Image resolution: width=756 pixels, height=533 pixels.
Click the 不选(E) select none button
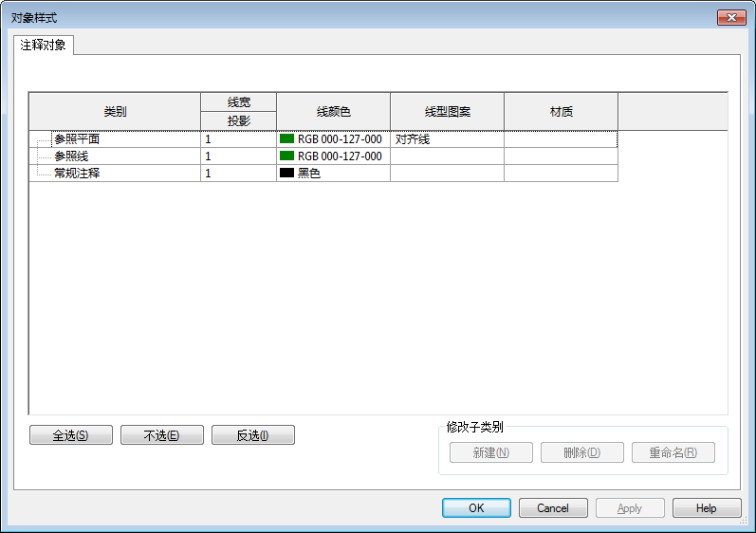coord(162,435)
